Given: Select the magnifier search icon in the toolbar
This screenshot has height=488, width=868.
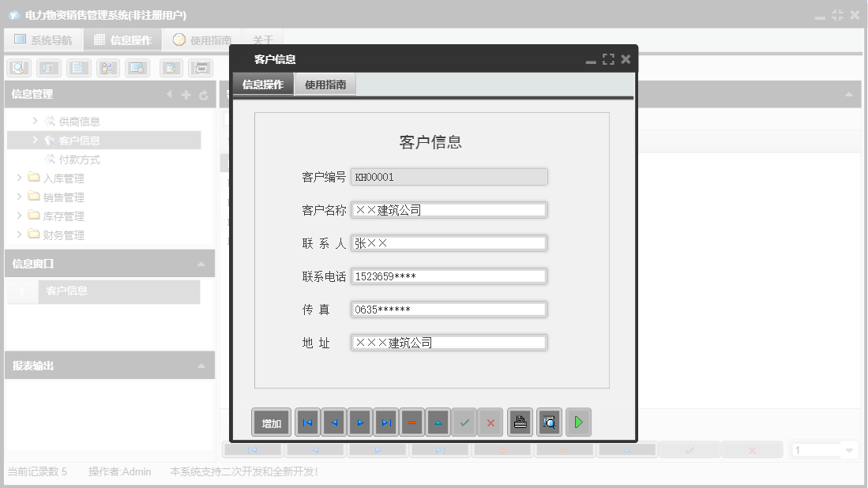Looking at the screenshot, I should pos(17,68).
